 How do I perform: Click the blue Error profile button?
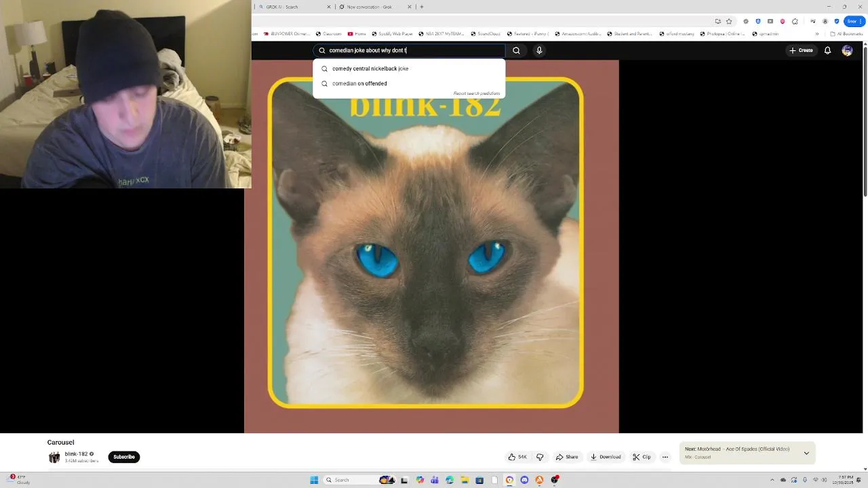854,21
